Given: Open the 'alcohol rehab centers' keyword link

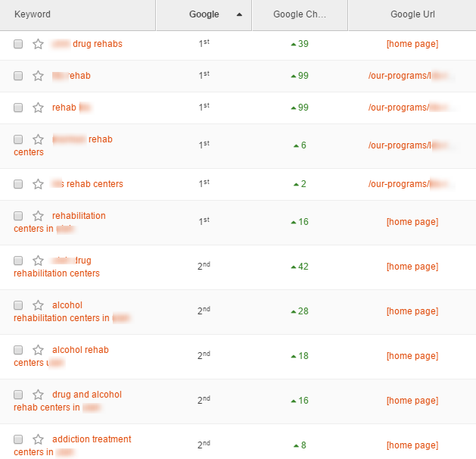Looking at the screenshot, I should tap(61, 356).
